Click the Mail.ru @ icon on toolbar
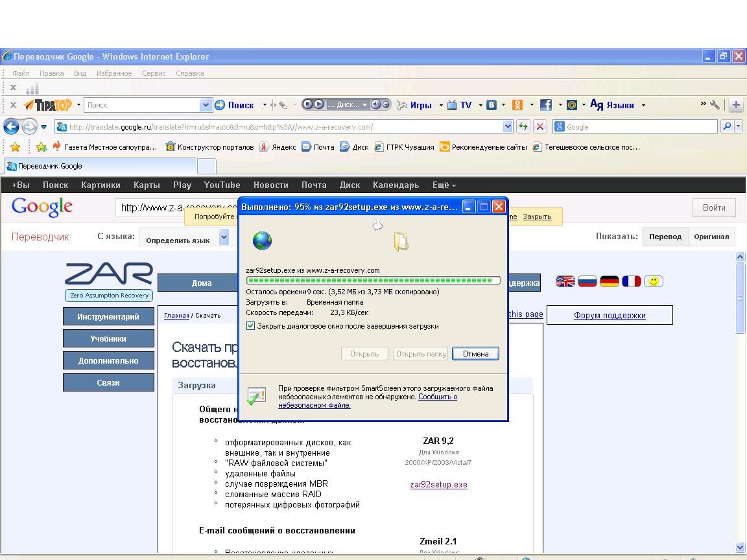The height and width of the screenshot is (560, 747). point(572,105)
